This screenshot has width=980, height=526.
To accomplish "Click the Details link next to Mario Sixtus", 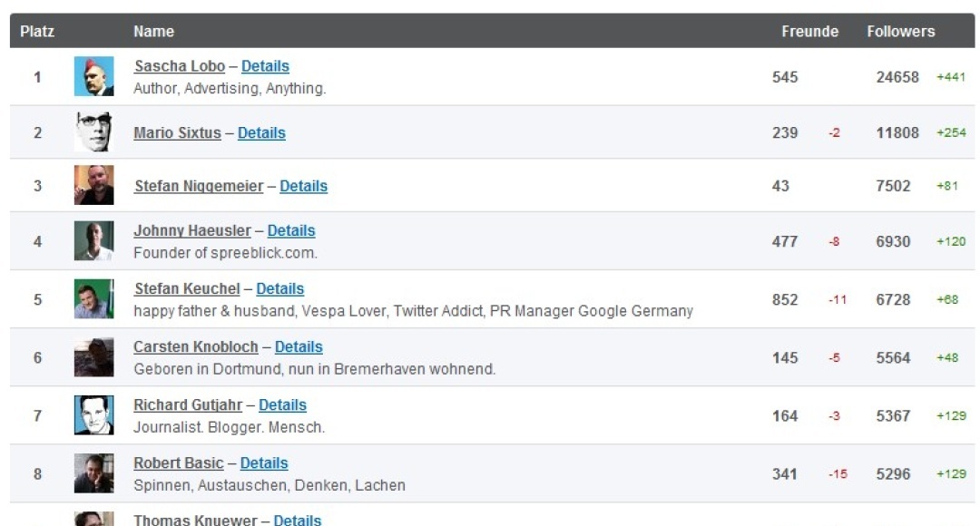I will (261, 132).
